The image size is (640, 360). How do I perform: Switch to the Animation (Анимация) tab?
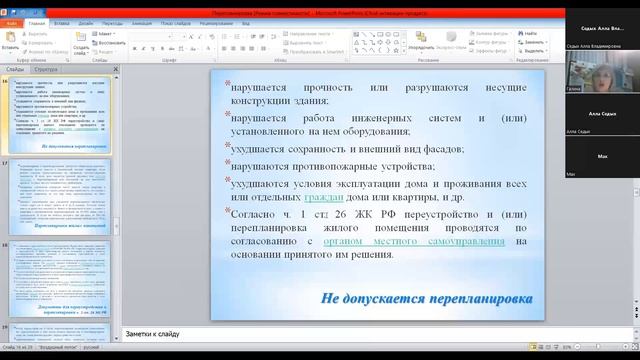142,23
